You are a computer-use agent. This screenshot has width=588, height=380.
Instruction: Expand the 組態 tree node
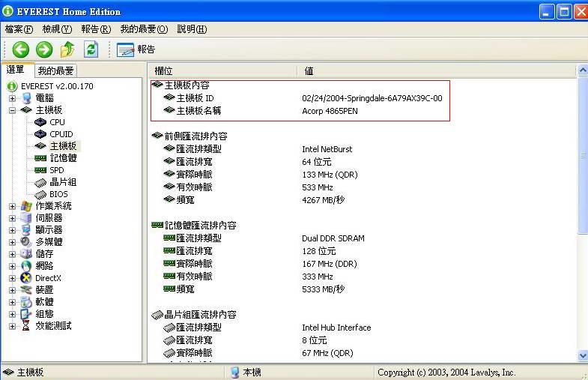pyautogui.click(x=13, y=314)
